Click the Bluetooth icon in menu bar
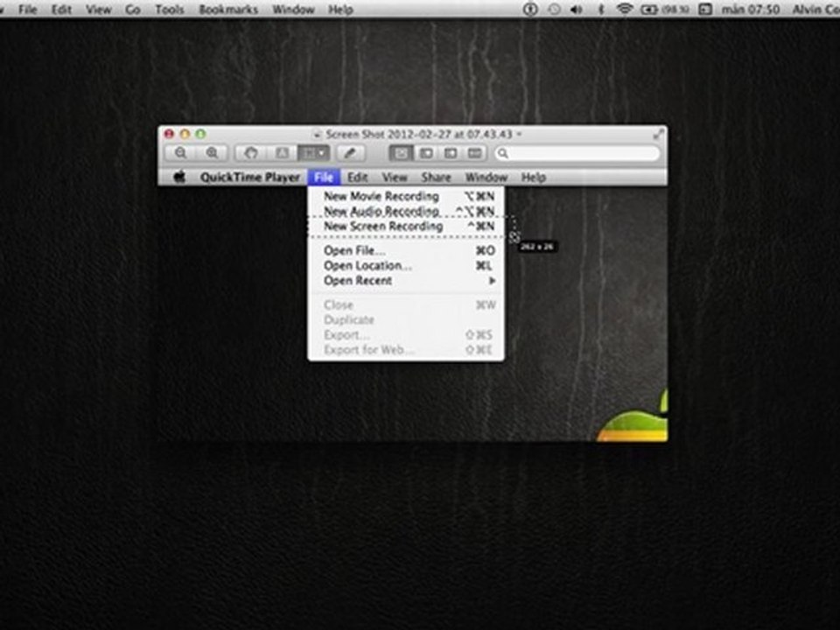 click(600, 9)
